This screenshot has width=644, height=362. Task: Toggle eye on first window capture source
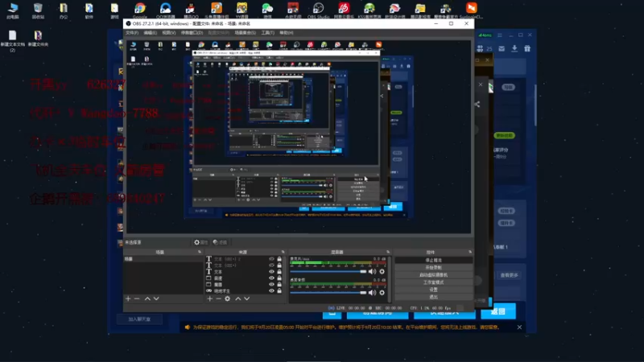(x=271, y=278)
